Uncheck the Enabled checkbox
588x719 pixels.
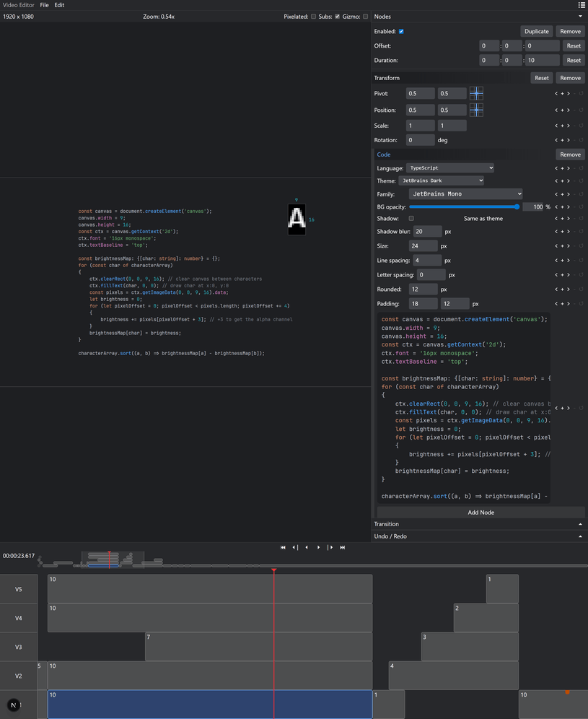pos(401,32)
